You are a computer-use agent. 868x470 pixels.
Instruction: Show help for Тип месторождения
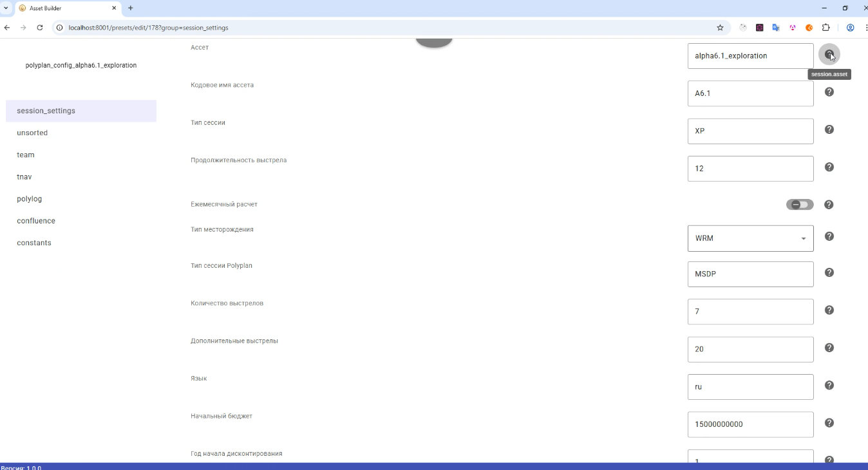coord(829,236)
